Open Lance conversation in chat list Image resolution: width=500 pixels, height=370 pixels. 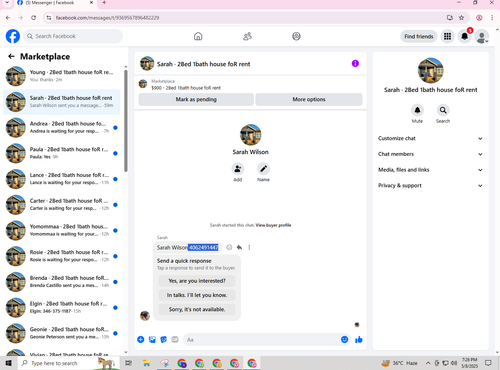(62, 179)
